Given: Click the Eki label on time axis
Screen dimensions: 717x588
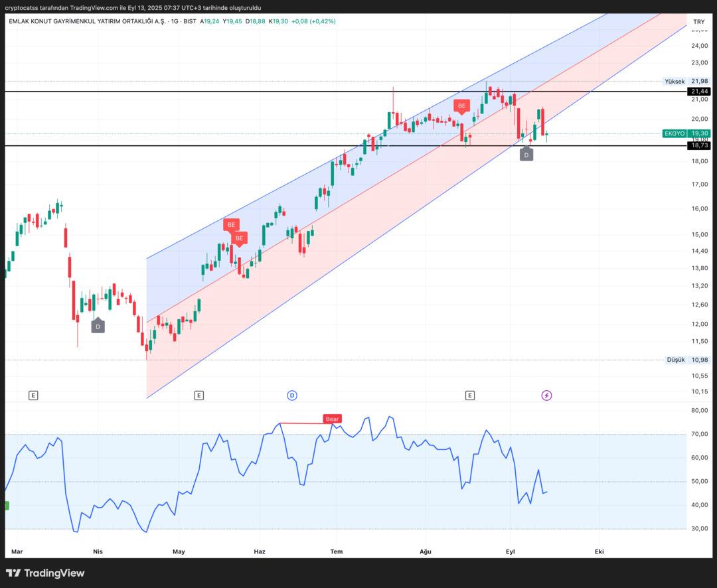Looking at the screenshot, I should (x=599, y=551).
